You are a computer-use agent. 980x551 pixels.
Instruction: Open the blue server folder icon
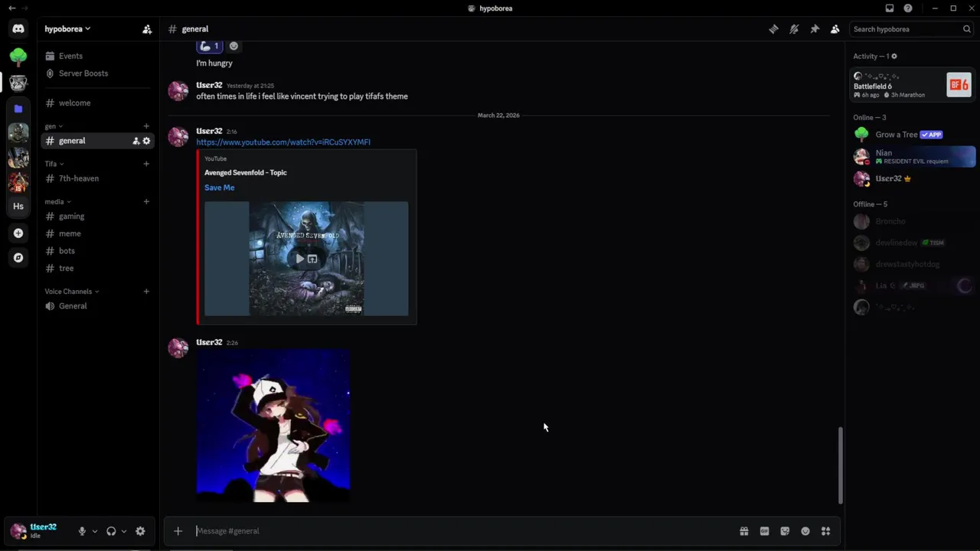(x=18, y=109)
